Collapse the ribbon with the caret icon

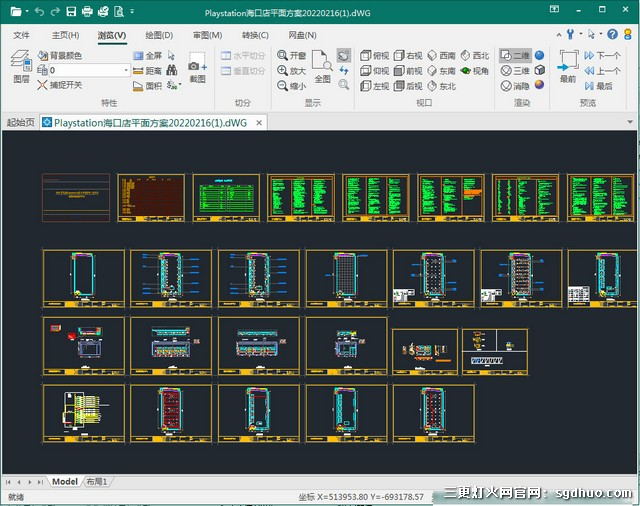click(559, 35)
